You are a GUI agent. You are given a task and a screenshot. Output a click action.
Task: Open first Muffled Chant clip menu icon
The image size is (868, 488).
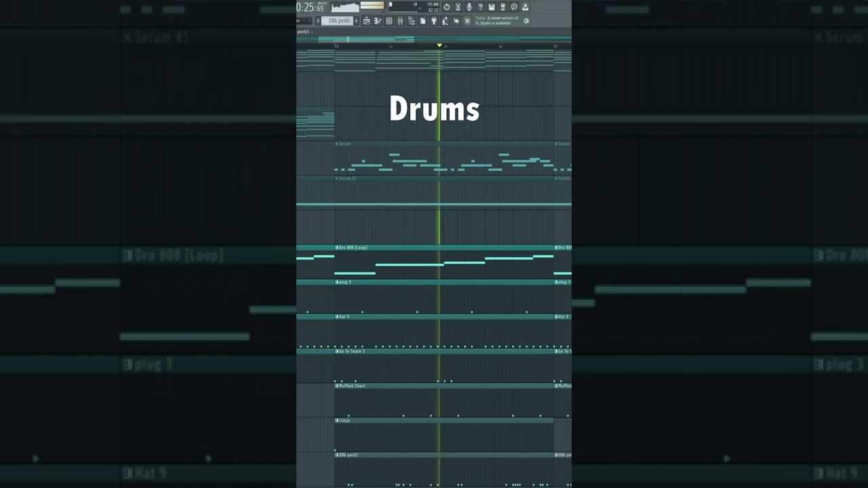(336, 386)
